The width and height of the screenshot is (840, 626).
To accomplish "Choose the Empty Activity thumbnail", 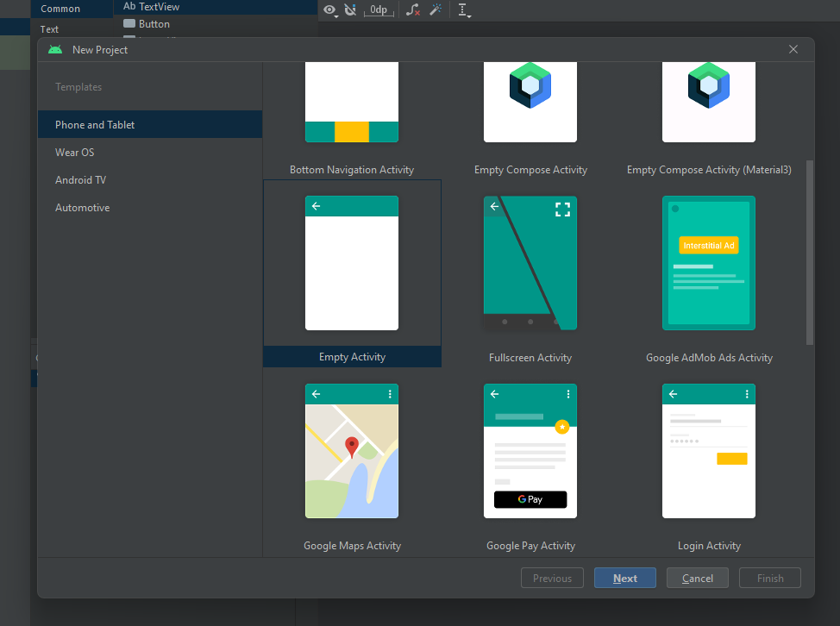I will point(352,263).
